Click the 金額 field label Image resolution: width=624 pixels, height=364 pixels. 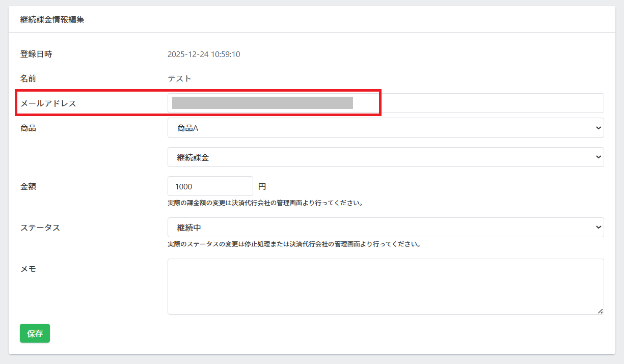click(28, 186)
